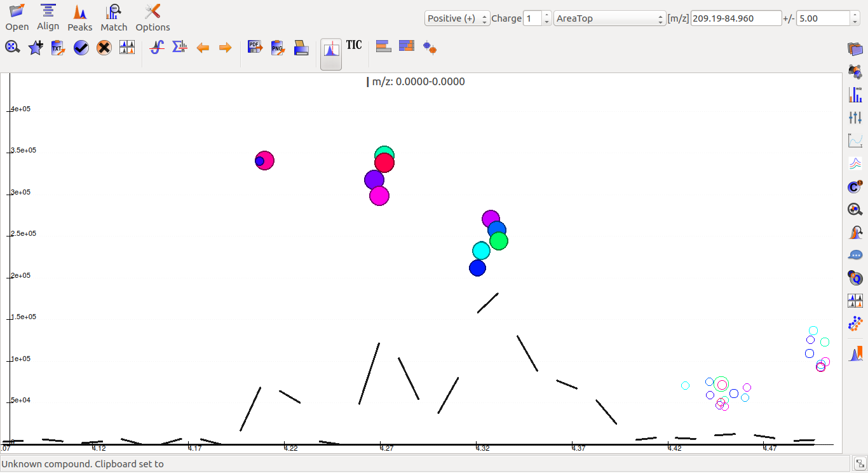Print the chromatogram view
This screenshot has width=868, height=473.
[301, 46]
